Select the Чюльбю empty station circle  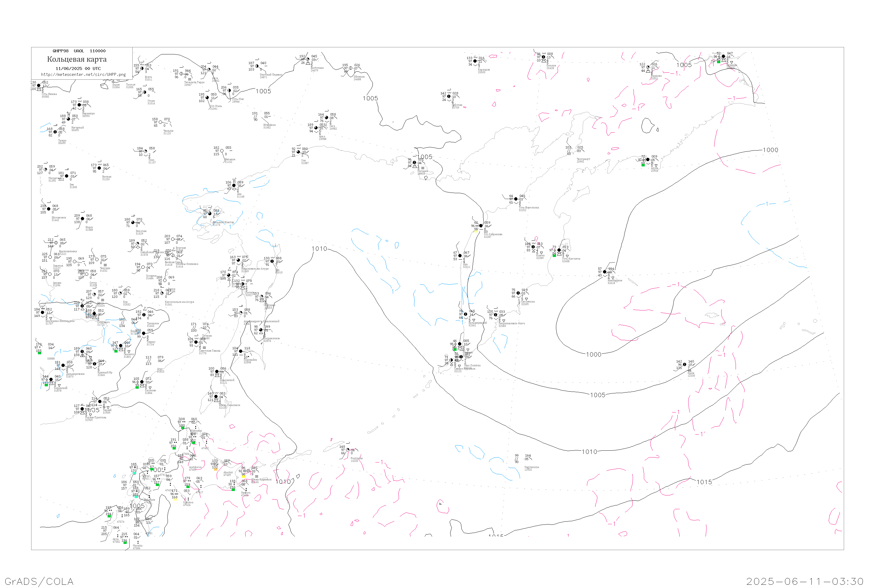coord(161,122)
